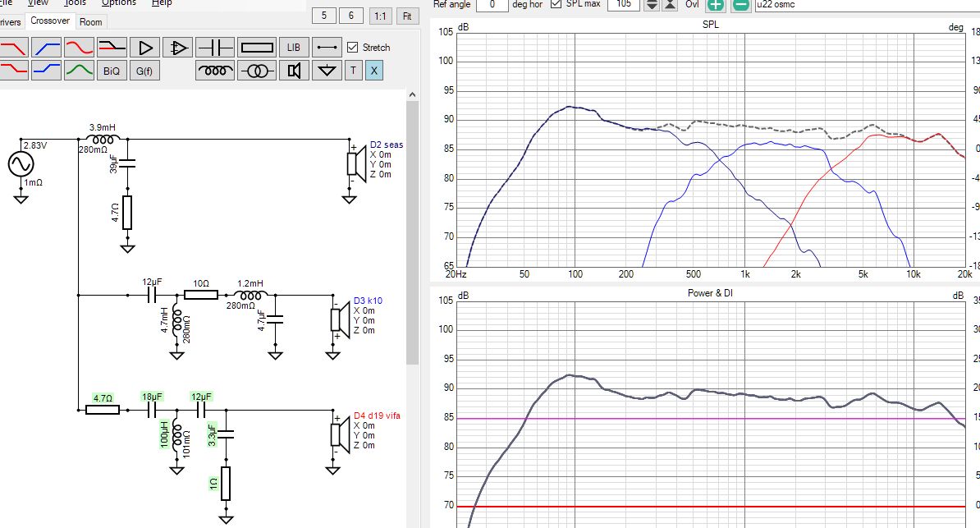Screen dimensions: 980x528
Task: Click the SPL max value field
Action: (624, 4)
